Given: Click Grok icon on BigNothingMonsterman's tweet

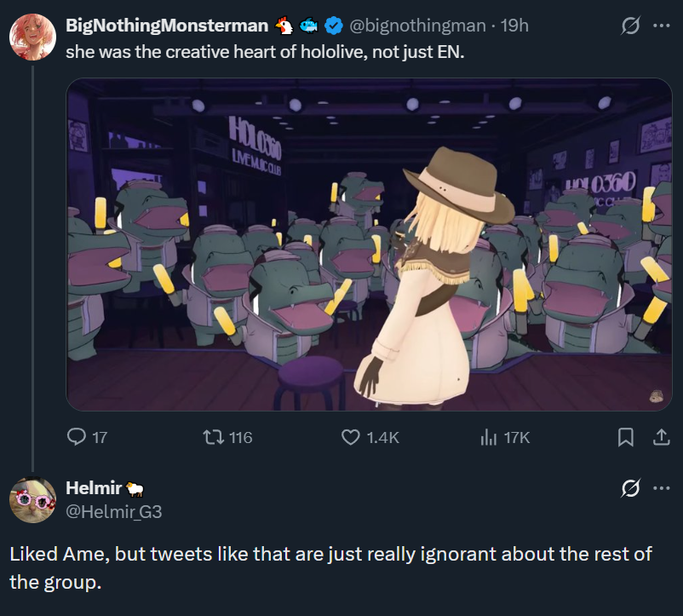Looking at the screenshot, I should point(630,26).
